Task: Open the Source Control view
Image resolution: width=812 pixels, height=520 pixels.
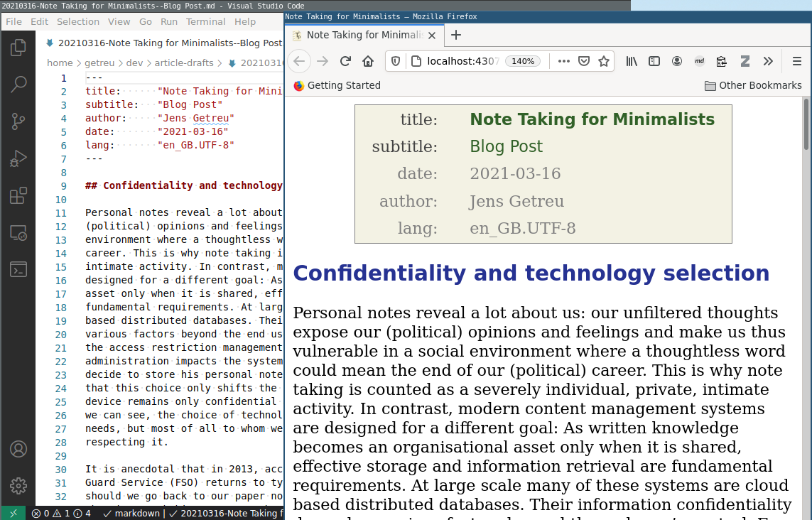Action: [x=18, y=121]
